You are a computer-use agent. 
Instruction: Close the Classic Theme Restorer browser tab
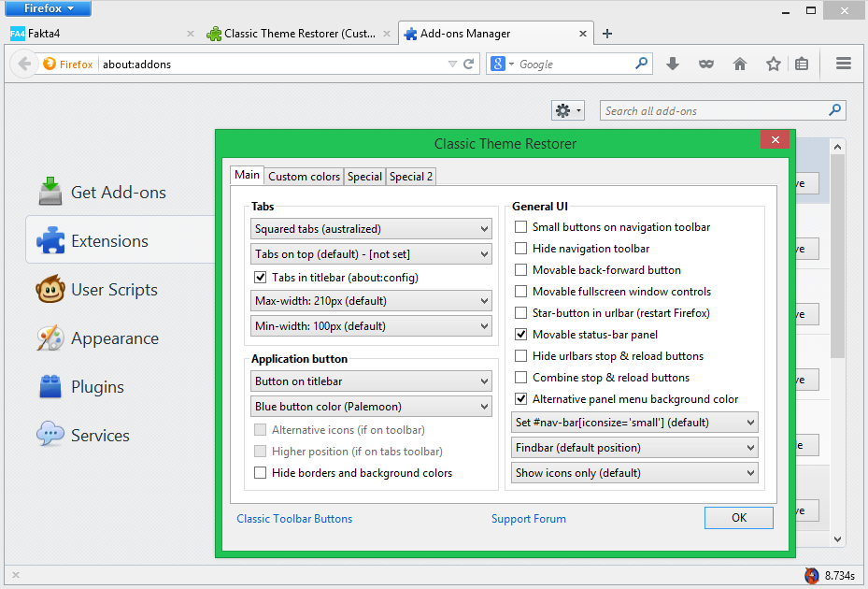387,34
